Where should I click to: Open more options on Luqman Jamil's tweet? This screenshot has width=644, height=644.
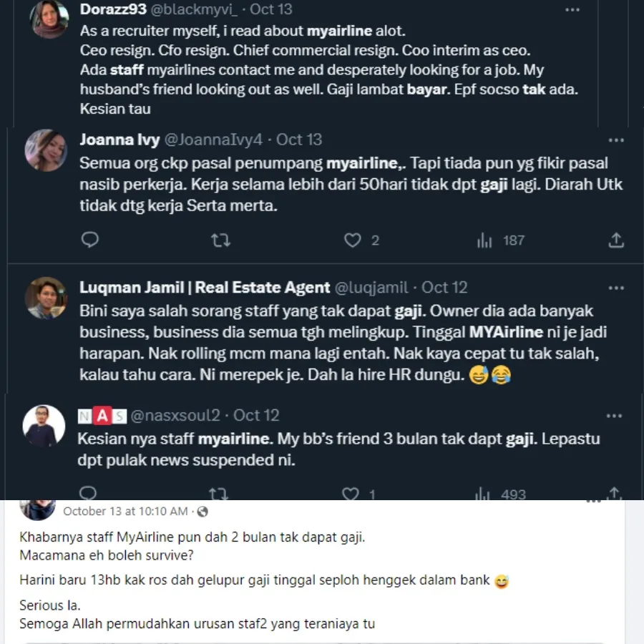click(x=615, y=288)
